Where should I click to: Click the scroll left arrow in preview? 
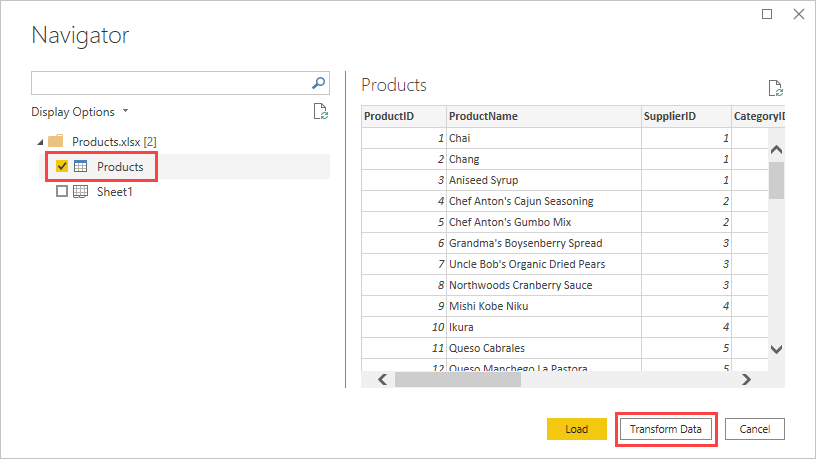381,379
